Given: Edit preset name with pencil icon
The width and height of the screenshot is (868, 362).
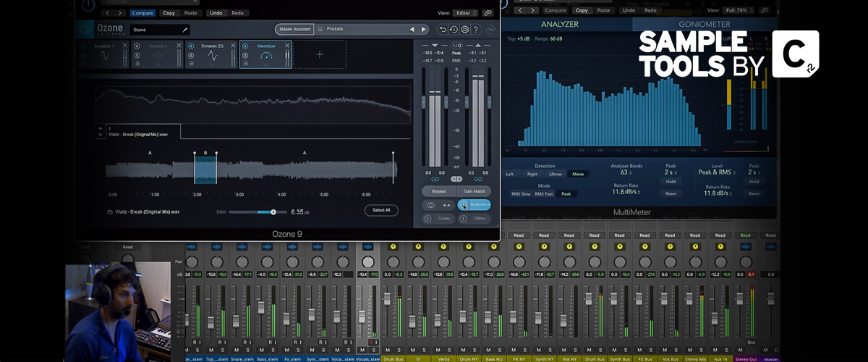Looking at the screenshot, I should 185,30.
